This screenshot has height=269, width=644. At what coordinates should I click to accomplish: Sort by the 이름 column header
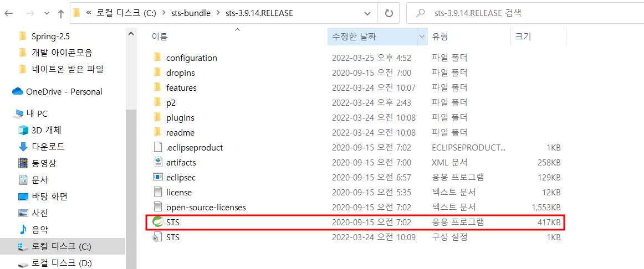[x=160, y=37]
